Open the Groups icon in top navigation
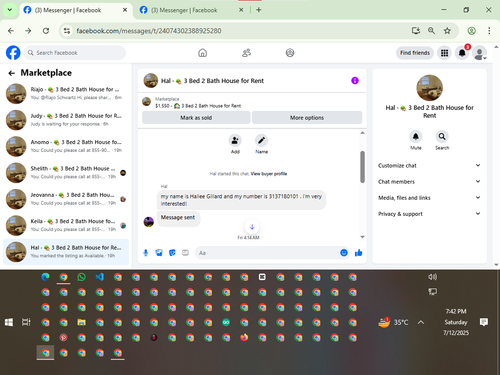Screen dimensions: 500x375 (290, 53)
